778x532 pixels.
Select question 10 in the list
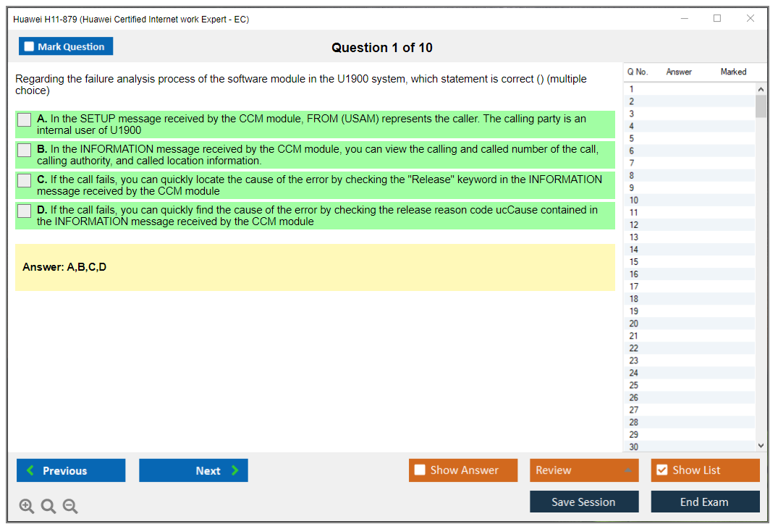(634, 200)
